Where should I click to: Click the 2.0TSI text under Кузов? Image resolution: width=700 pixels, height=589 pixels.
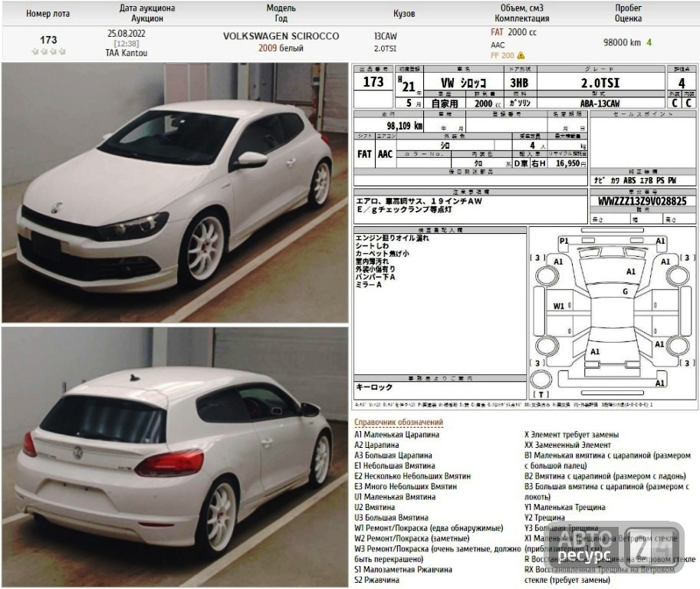tap(385, 48)
